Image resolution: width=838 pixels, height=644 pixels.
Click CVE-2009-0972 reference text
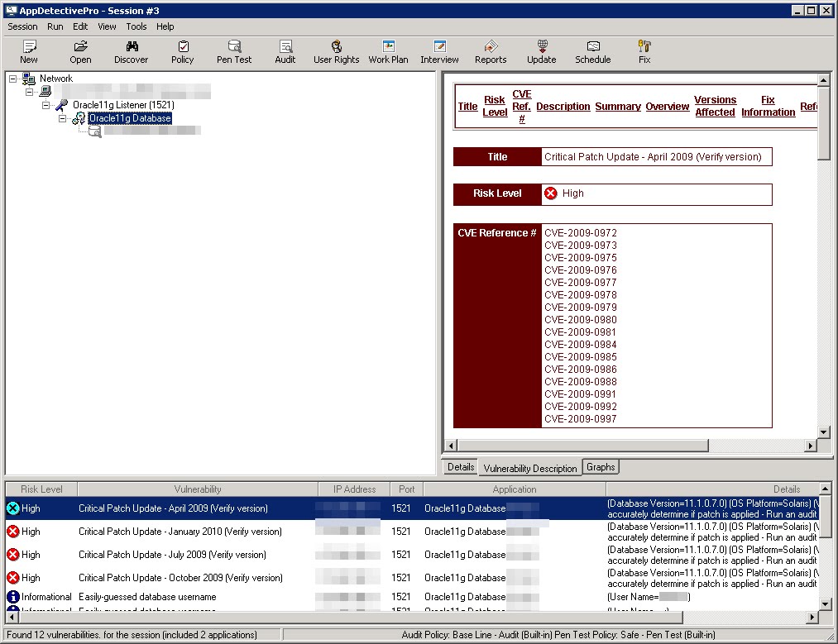pos(581,233)
